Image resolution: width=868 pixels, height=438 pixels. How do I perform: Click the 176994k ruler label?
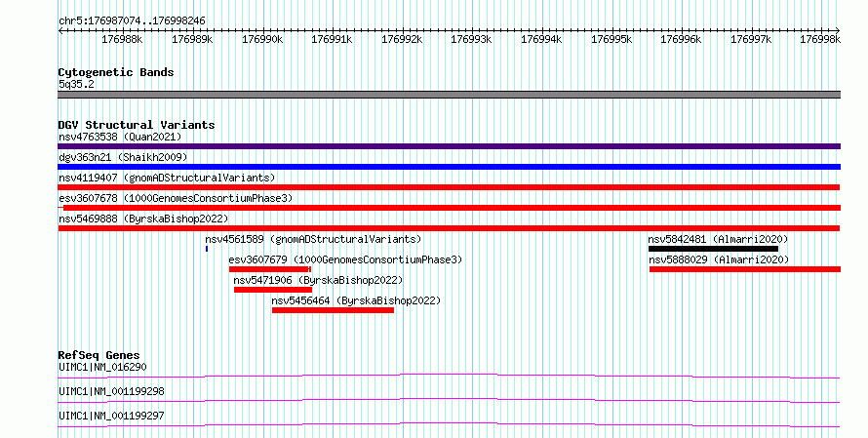click(x=541, y=39)
